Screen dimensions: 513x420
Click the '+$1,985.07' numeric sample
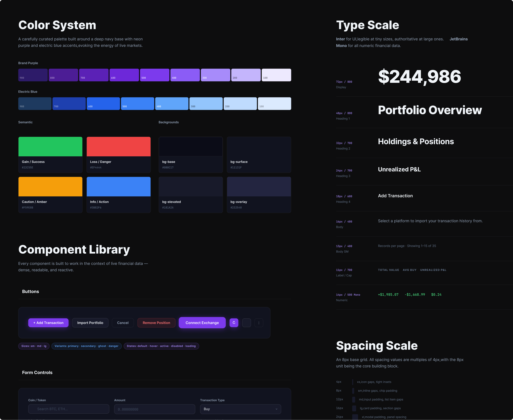(x=388, y=294)
